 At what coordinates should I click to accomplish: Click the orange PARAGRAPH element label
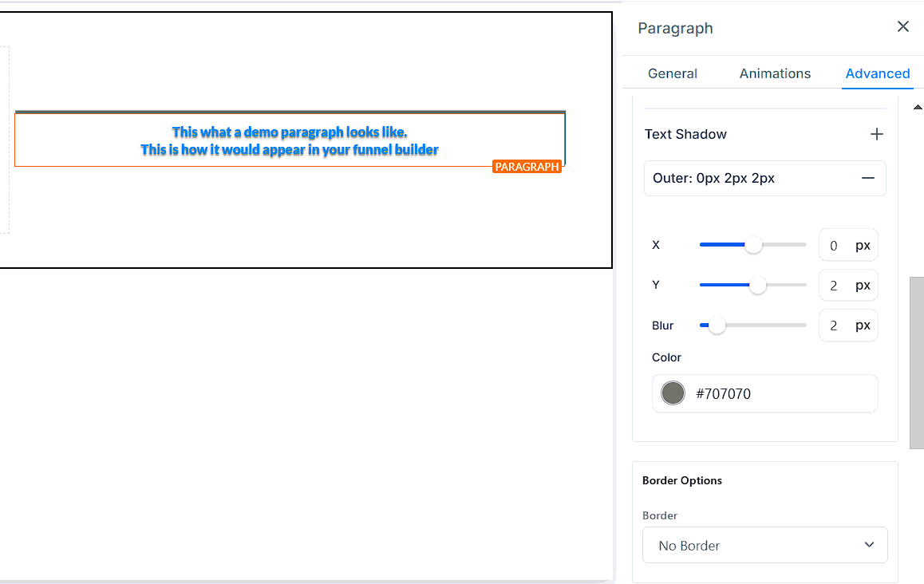(527, 167)
